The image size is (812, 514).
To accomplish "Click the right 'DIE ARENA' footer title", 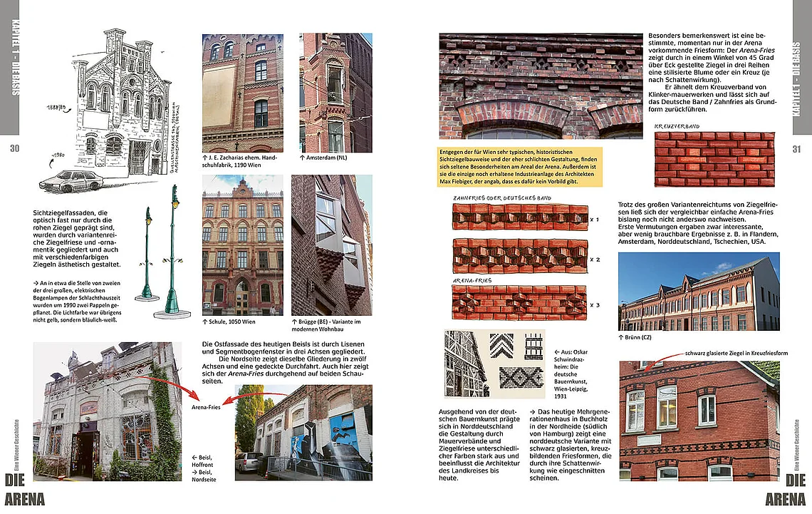I will pyautogui.click(x=786, y=490).
